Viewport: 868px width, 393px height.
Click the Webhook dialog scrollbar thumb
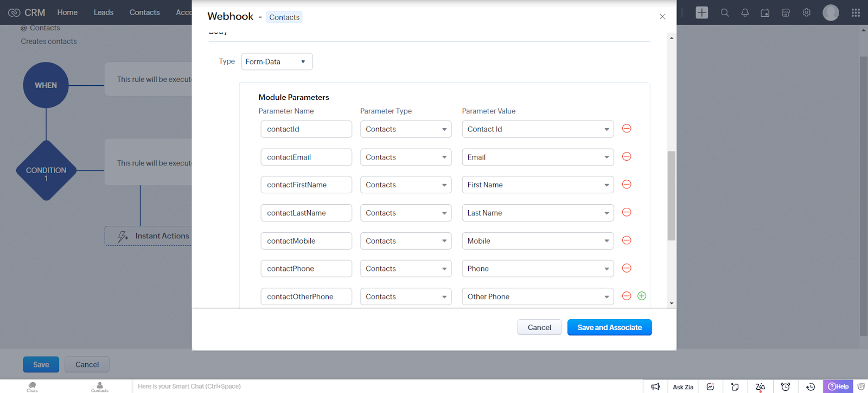[x=672, y=195]
